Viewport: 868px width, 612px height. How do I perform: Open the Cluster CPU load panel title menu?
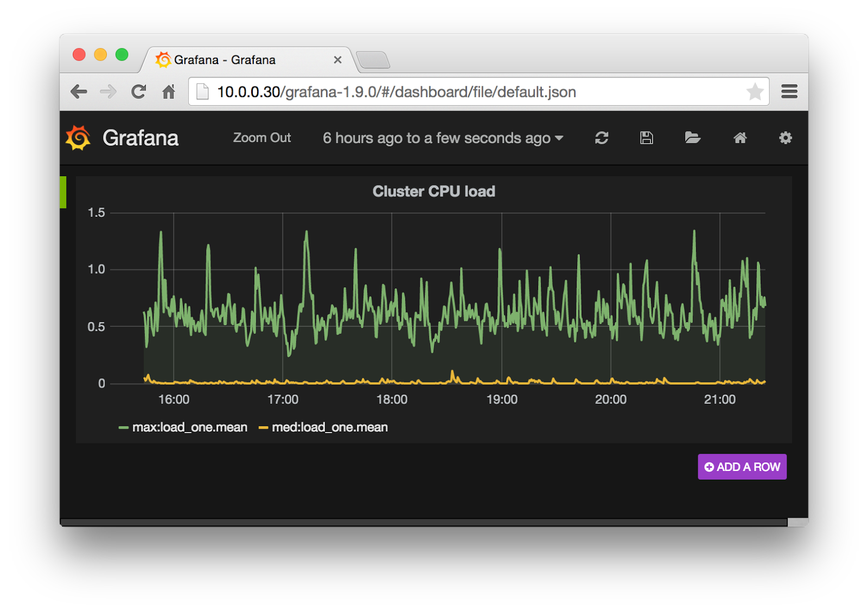[x=433, y=191]
